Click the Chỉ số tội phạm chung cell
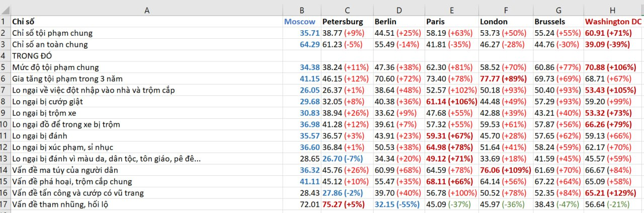Screen dimensions: 644x213 point(52,33)
